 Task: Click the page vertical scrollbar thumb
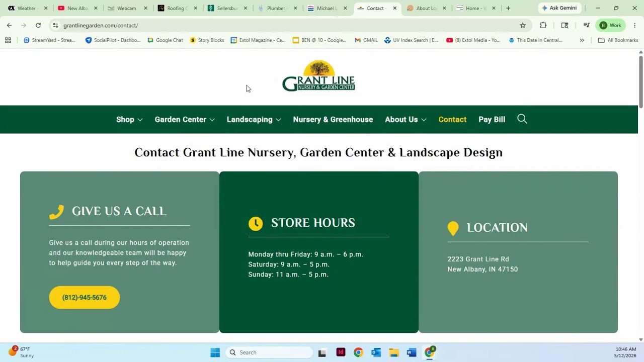[640, 81]
